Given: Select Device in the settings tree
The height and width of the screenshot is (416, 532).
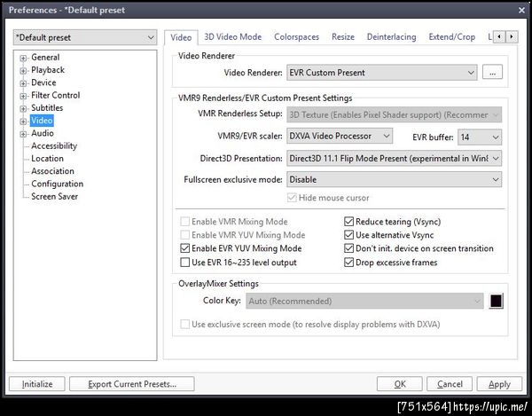Looking at the screenshot, I should point(43,82).
